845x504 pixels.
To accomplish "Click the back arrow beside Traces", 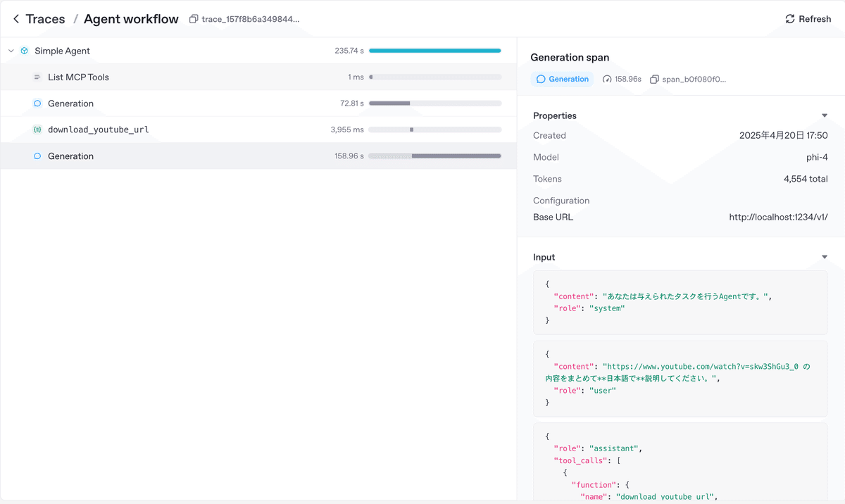I will [15, 19].
